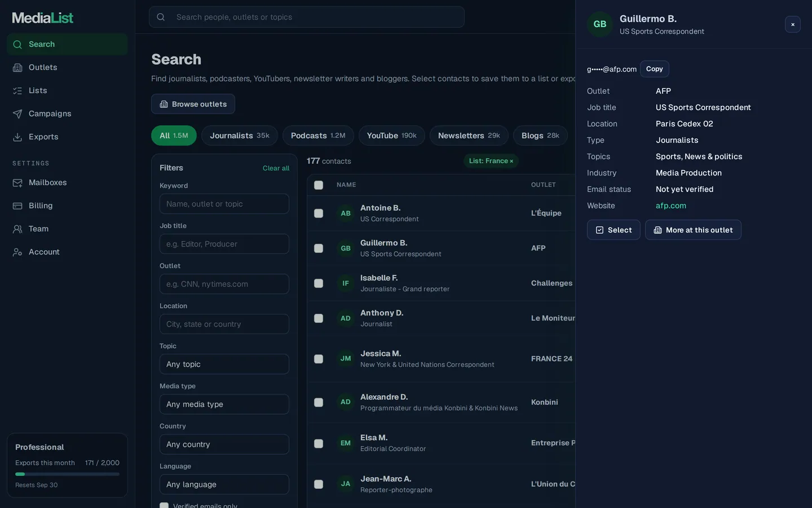Image resolution: width=812 pixels, height=508 pixels.
Task: Open the Any language dropdown
Action: tap(224, 484)
